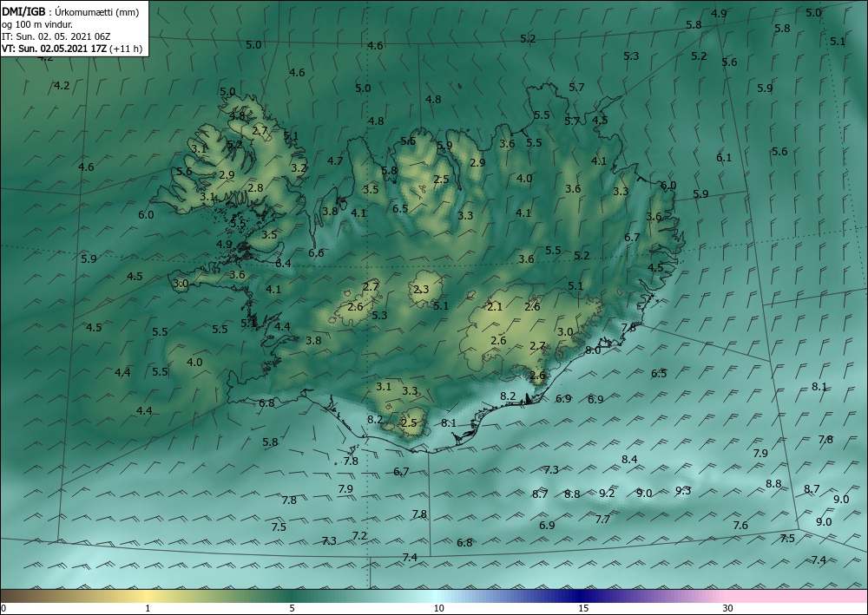This screenshot has height=615, width=868.
Task: Click the map value 7.6
Action: 740,526
